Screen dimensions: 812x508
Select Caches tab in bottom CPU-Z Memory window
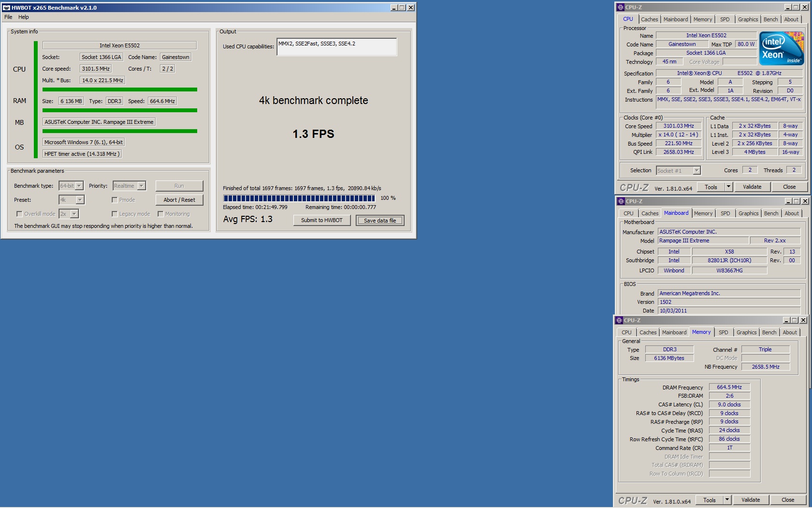[x=648, y=332]
